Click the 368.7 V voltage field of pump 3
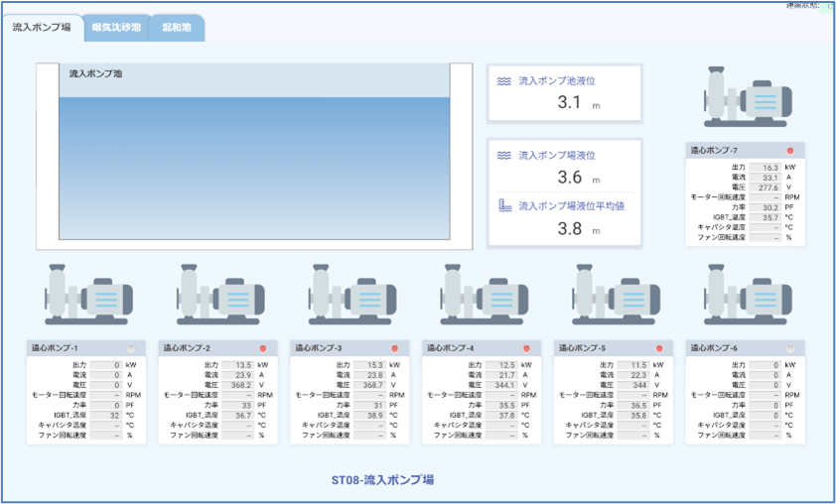The image size is (836, 504). click(x=369, y=385)
